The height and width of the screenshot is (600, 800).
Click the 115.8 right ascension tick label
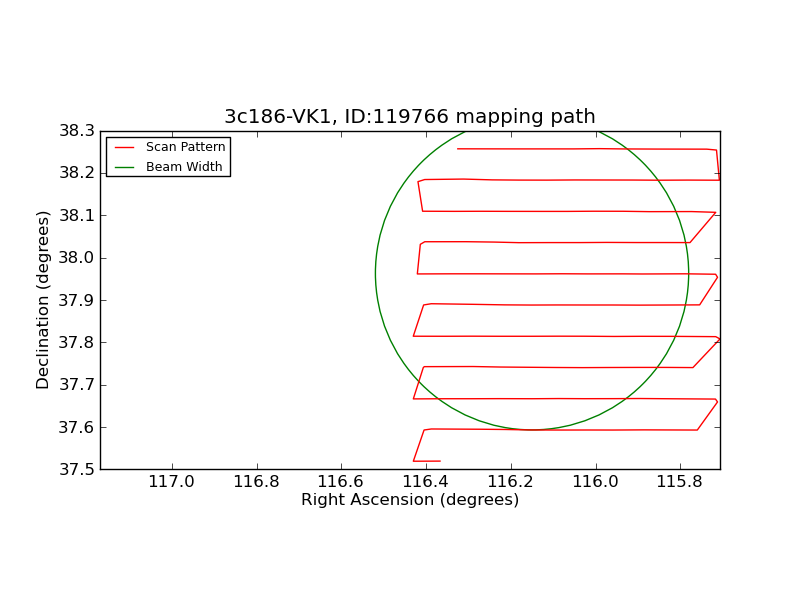tap(680, 482)
